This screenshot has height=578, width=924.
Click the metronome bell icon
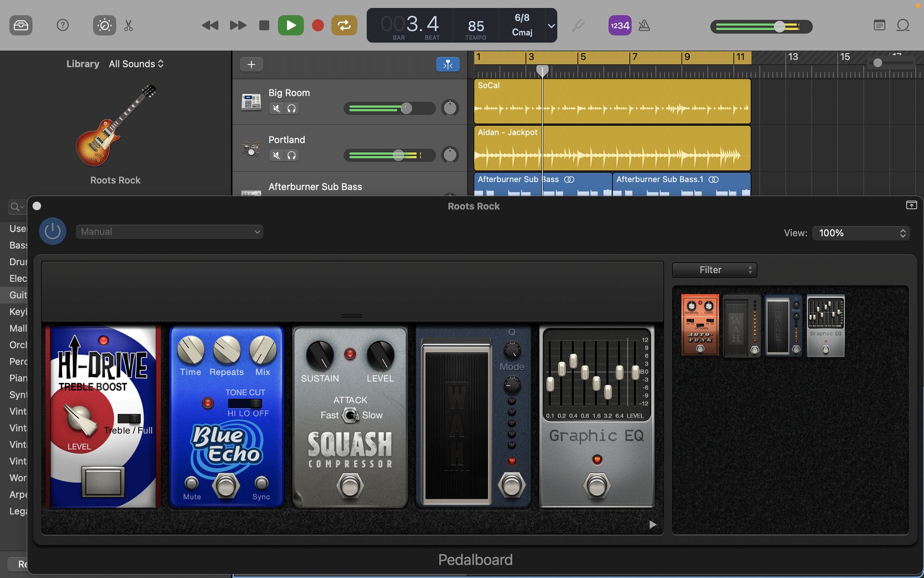(643, 25)
